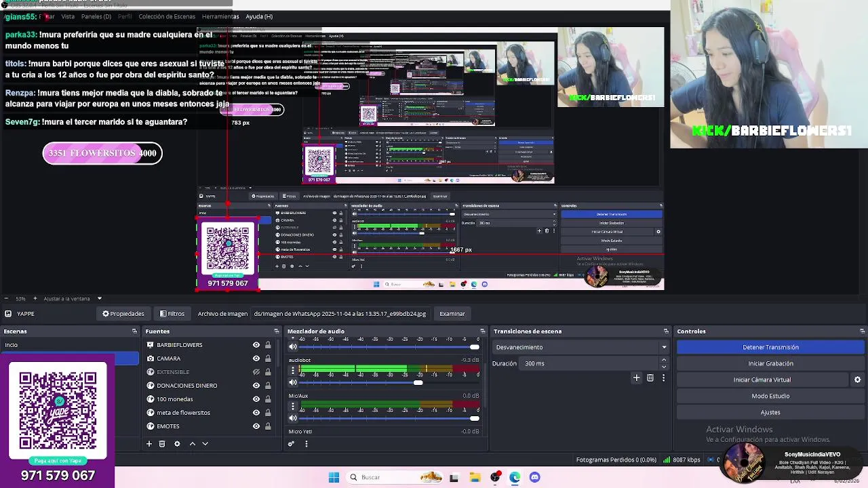The width and height of the screenshot is (868, 488).
Task: Unlock the CAMARA source
Action: pyautogui.click(x=268, y=359)
